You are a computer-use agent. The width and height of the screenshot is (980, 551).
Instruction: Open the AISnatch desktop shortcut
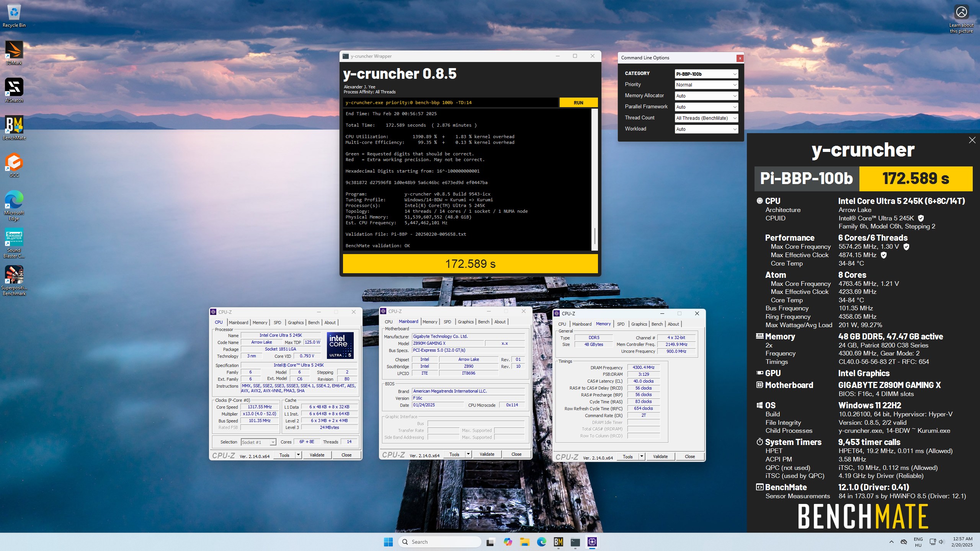click(x=14, y=90)
